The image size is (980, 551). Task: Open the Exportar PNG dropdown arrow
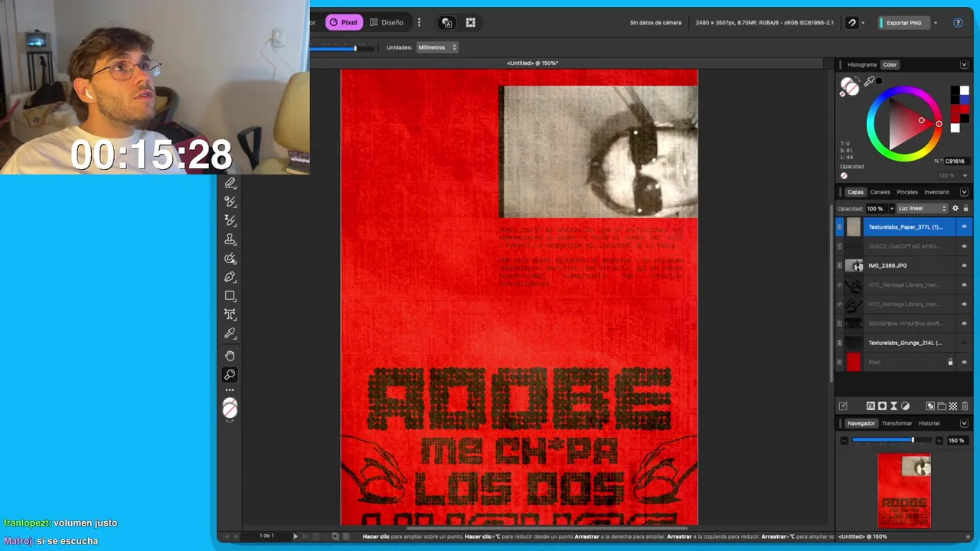(x=935, y=23)
